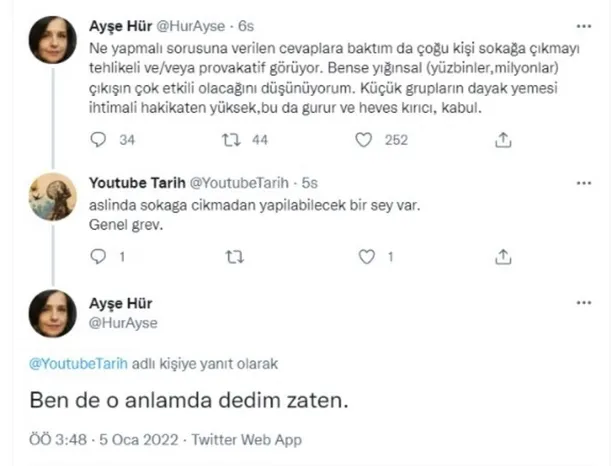Open Ayşe Hür's profile picture in first tweet
616x466 pixels.
coord(52,42)
